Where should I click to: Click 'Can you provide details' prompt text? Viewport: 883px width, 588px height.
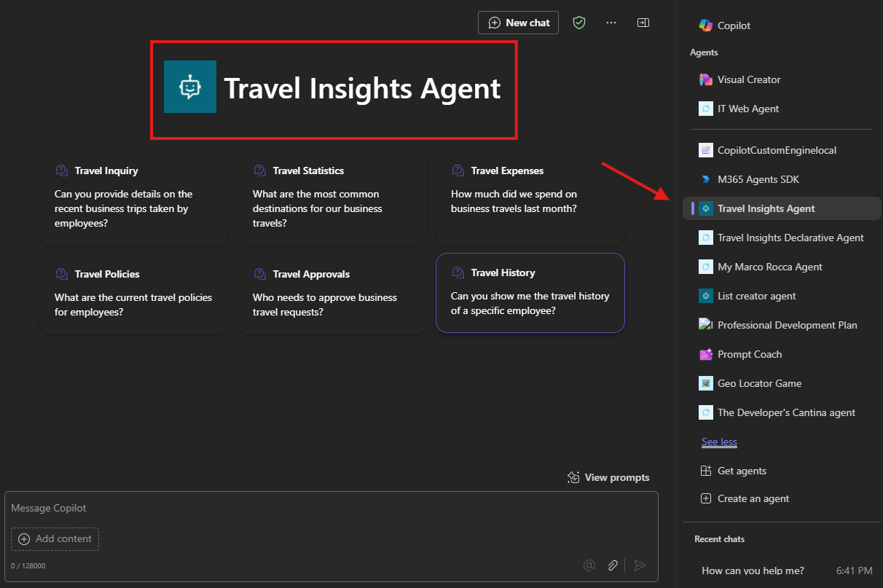pos(124,208)
